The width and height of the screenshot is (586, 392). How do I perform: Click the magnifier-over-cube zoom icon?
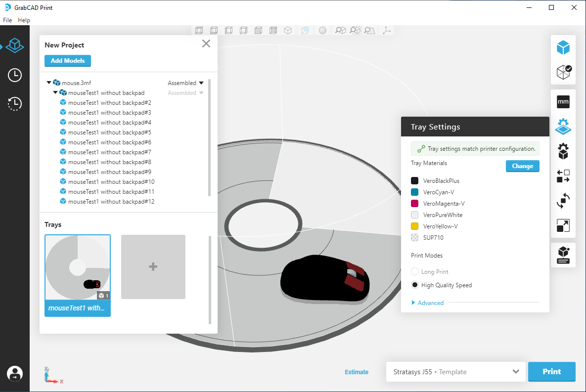pyautogui.click(x=340, y=30)
